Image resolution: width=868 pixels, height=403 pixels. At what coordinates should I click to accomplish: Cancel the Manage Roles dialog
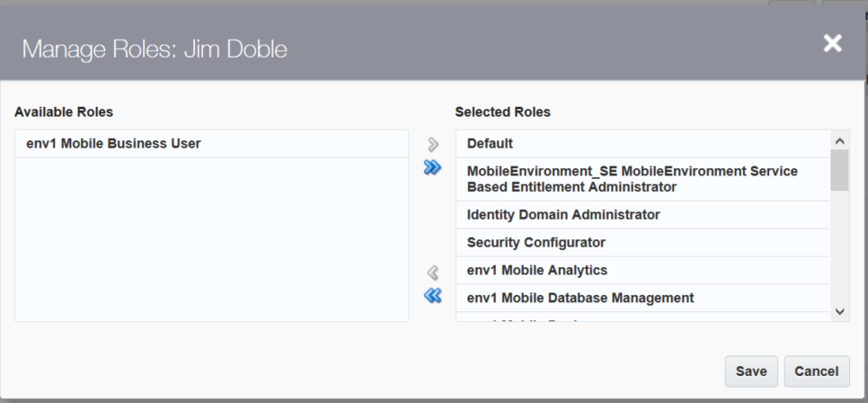pos(817,372)
